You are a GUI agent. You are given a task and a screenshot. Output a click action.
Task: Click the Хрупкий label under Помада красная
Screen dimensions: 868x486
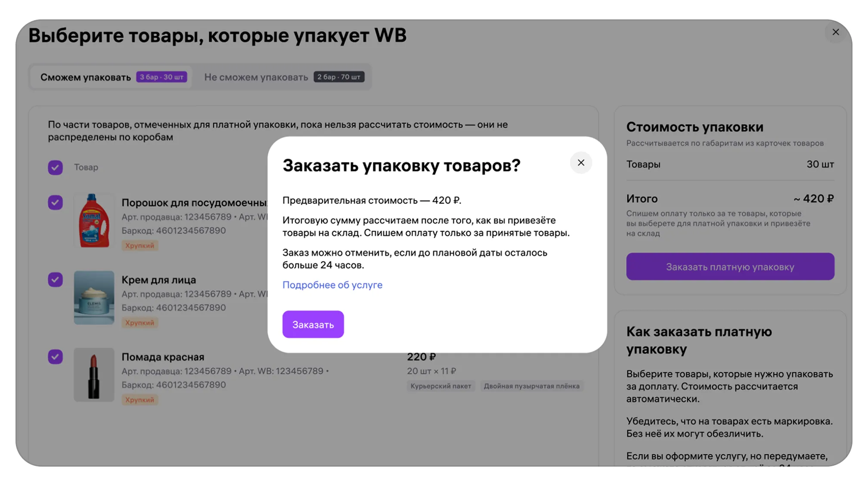[139, 400]
